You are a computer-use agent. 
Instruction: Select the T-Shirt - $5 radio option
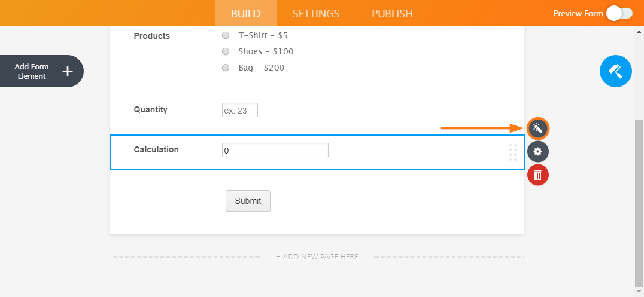[226, 36]
